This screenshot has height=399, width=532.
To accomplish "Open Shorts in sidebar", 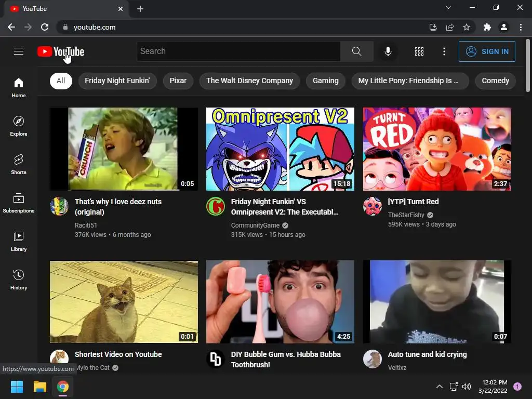I will (x=19, y=164).
